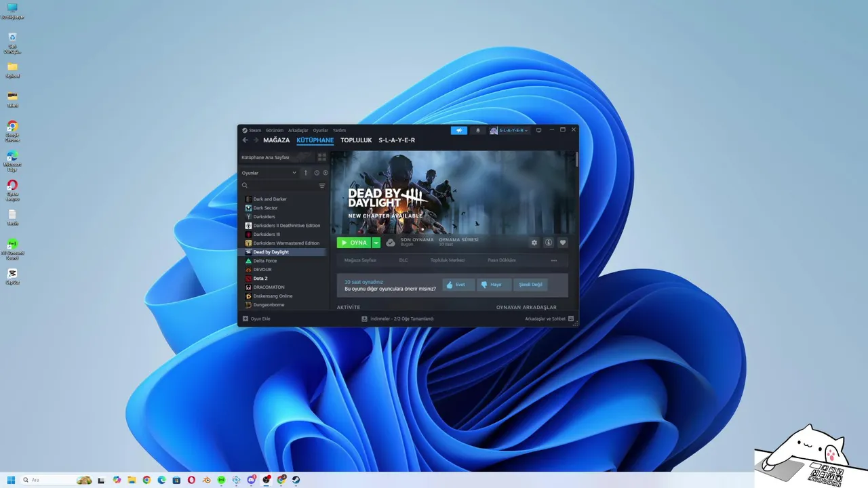
Task: Go back using Steam's back arrow
Action: [x=245, y=140]
